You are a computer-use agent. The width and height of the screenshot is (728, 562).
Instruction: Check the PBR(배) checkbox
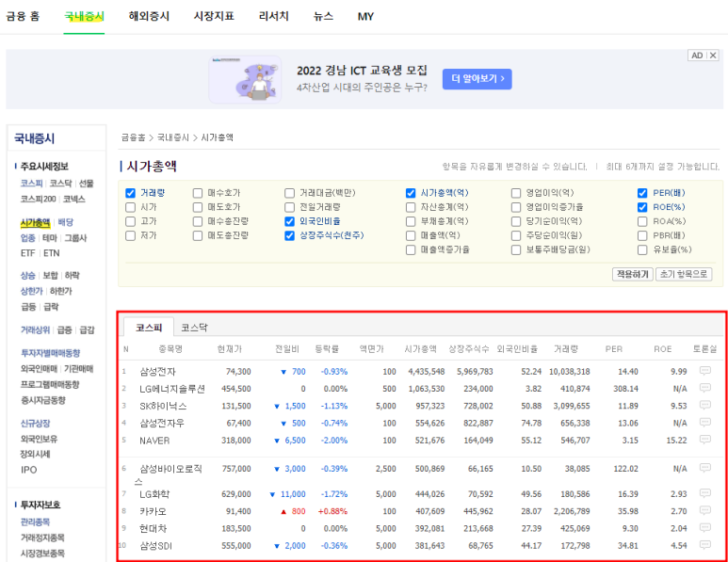point(642,235)
